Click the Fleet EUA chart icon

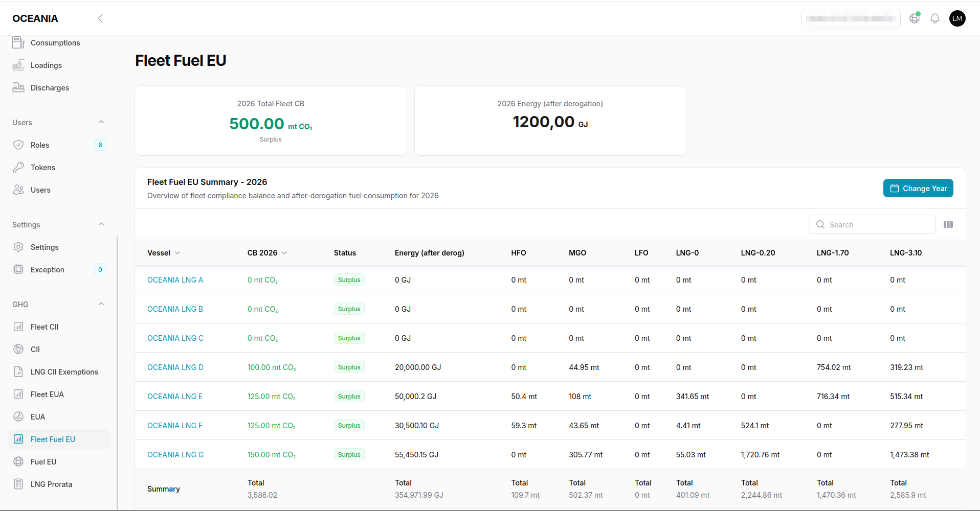(18, 394)
